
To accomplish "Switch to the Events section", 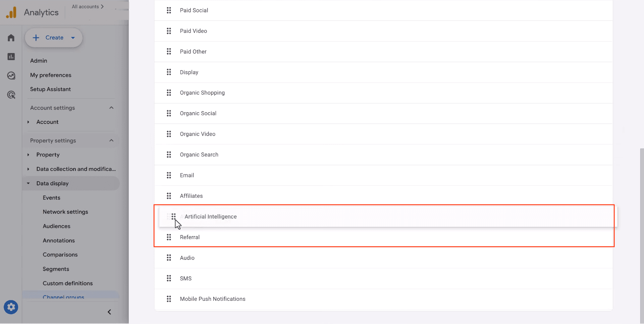I will pos(51,197).
